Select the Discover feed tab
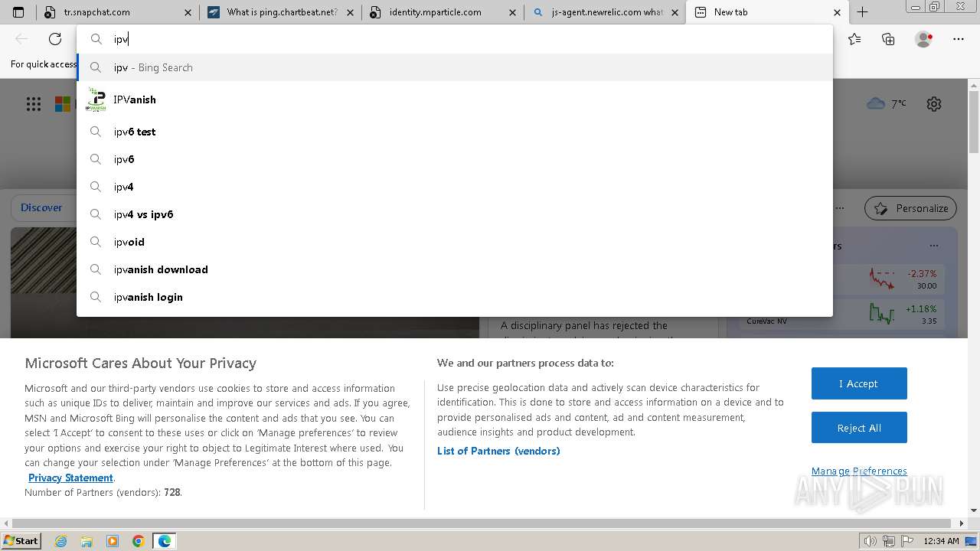The width and height of the screenshot is (980, 551). coord(41,207)
